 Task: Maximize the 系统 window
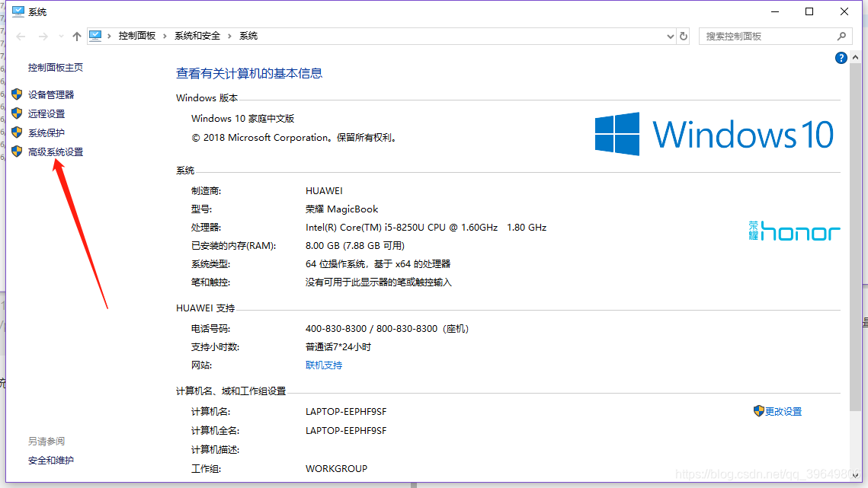pos(809,11)
